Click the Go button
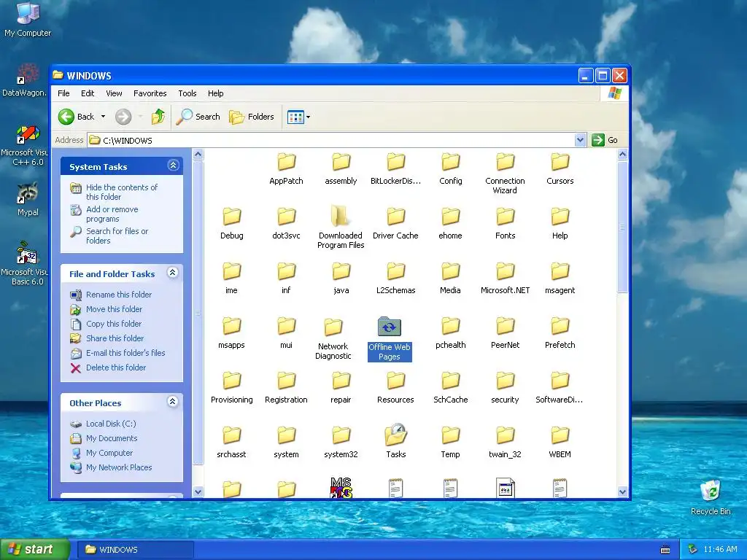Image resolution: width=747 pixels, height=560 pixels. pos(605,140)
